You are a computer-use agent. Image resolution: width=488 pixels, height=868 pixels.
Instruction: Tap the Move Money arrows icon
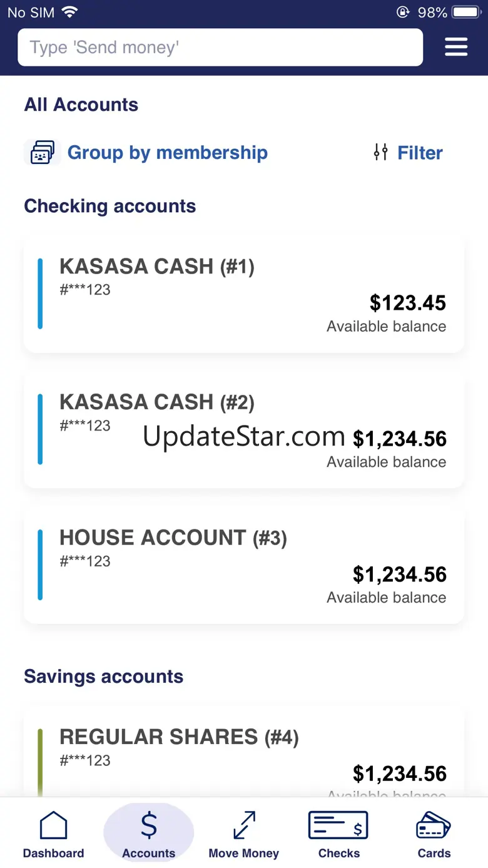(x=244, y=825)
